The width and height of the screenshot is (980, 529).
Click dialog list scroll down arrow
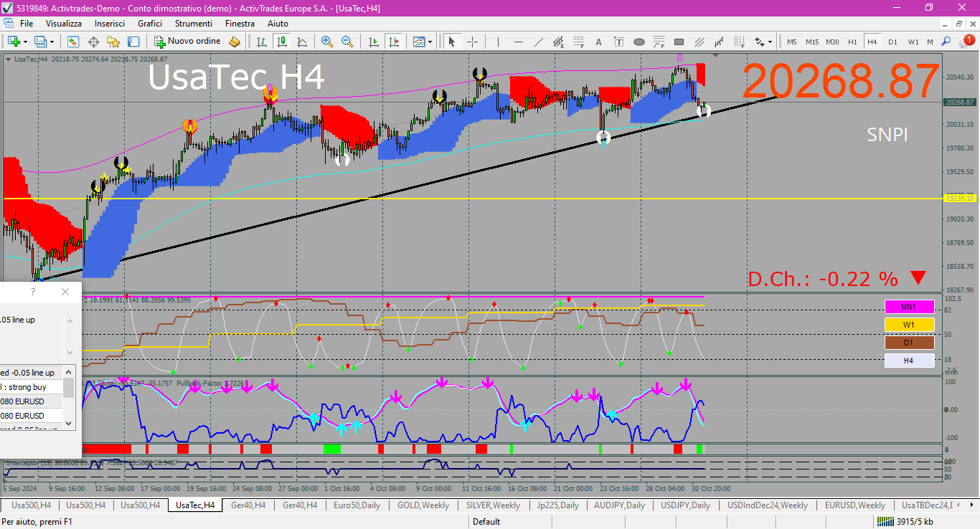coord(69,423)
